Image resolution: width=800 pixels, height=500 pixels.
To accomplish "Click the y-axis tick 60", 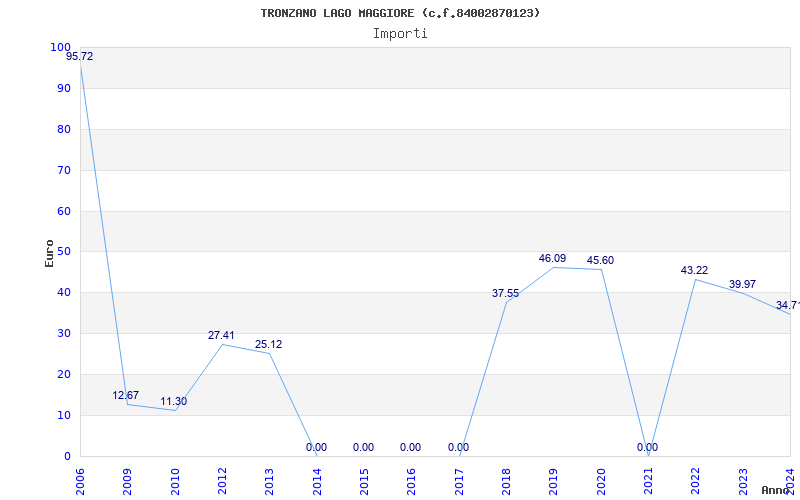I will click(64, 211).
